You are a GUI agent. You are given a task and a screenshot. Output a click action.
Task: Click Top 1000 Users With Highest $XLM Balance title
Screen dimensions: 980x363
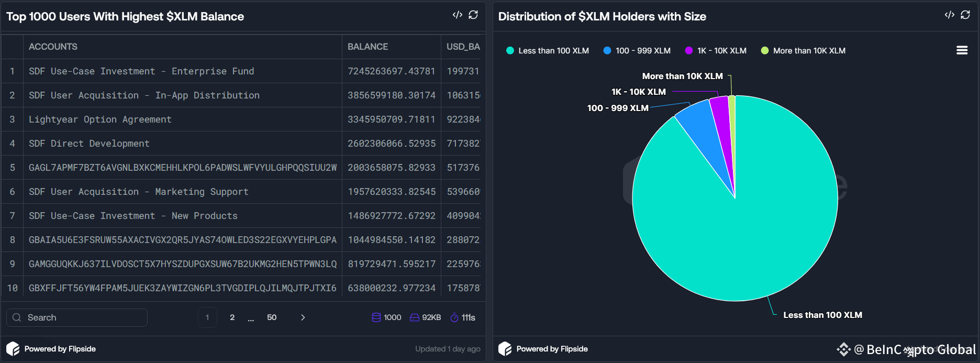coord(125,16)
